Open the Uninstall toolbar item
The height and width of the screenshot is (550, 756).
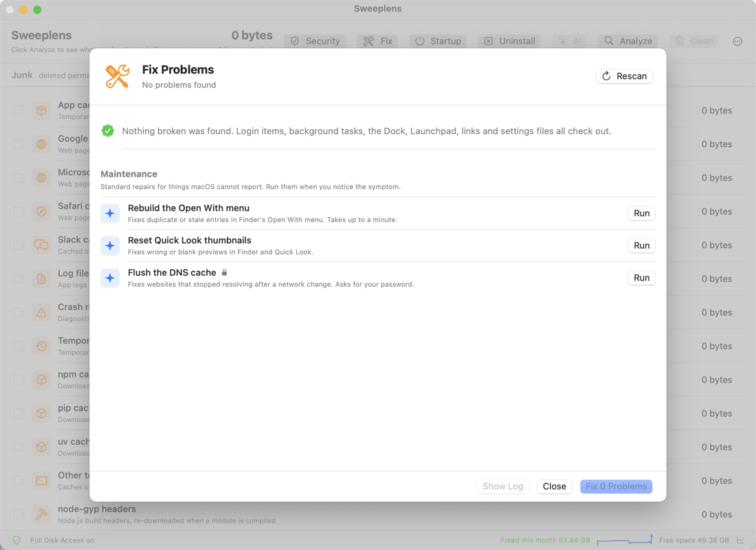point(509,41)
